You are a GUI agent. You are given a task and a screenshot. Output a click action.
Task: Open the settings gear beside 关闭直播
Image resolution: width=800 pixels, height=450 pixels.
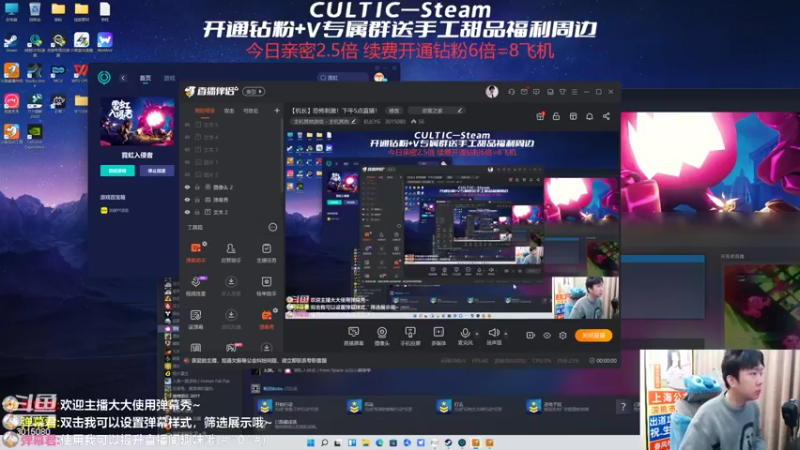pyautogui.click(x=563, y=335)
